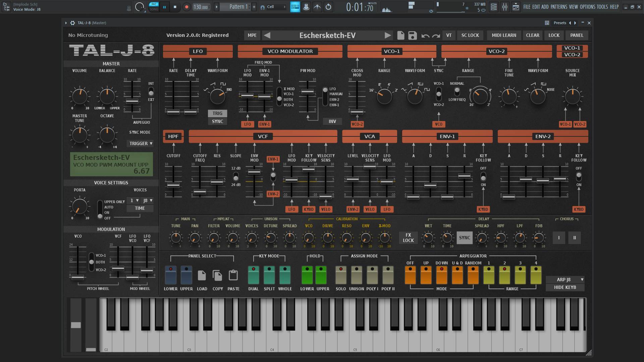Viewport: 644px width, 362px height.
Task: Open the voices count dropdown showing 1
Action: pyautogui.click(x=134, y=200)
